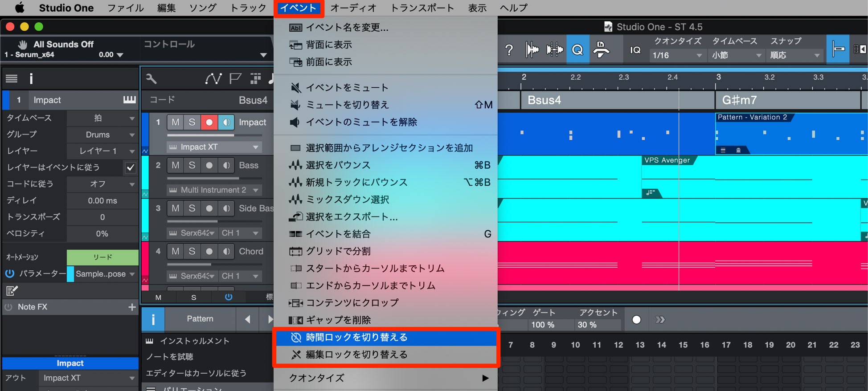Open the question mark help icon

tap(509, 49)
